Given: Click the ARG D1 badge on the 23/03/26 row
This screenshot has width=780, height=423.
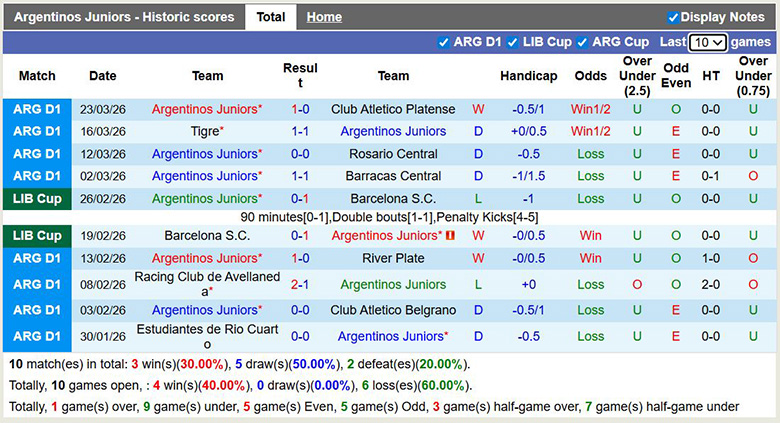Looking at the screenshot, I should (x=36, y=109).
